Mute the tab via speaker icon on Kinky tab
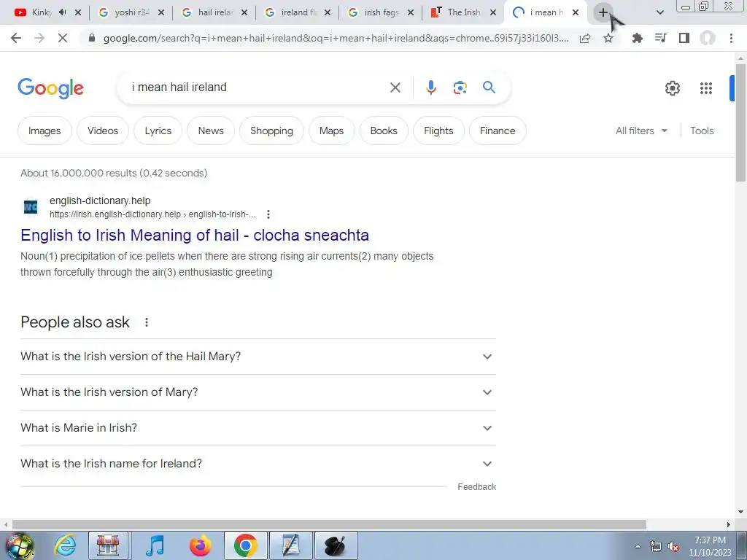 point(63,12)
